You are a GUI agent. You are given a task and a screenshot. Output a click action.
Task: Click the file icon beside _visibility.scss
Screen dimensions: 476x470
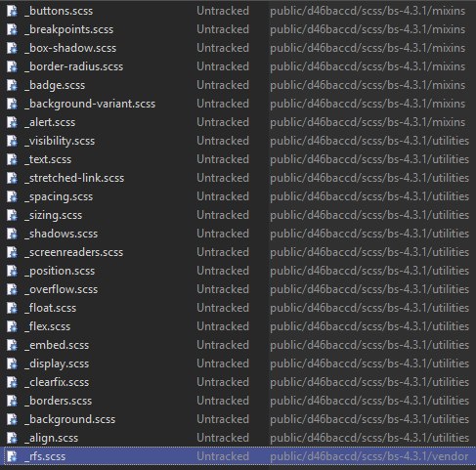[x=12, y=141]
